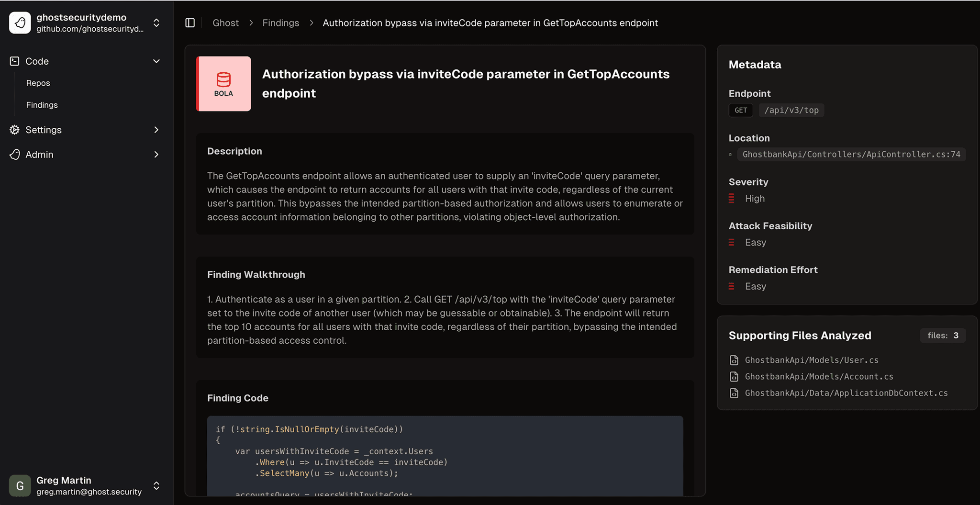Open the ghostsecuritydemo organization switcher
This screenshot has height=505, width=980.
[x=156, y=23]
